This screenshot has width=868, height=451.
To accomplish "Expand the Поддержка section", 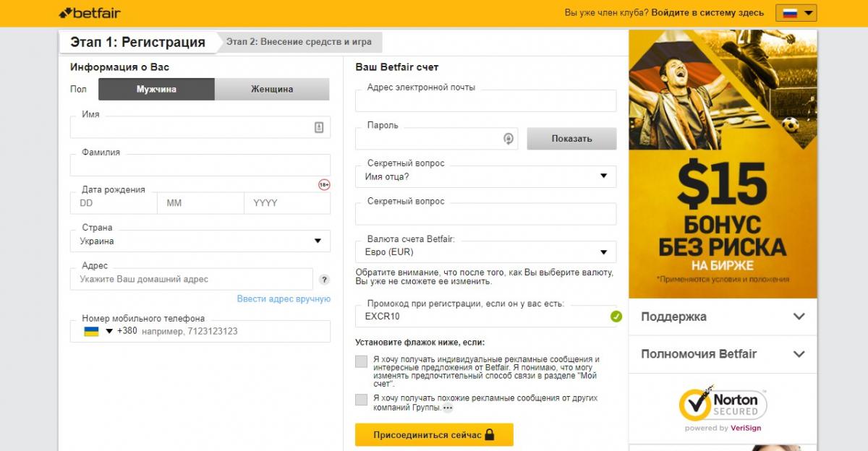I will 723,317.
